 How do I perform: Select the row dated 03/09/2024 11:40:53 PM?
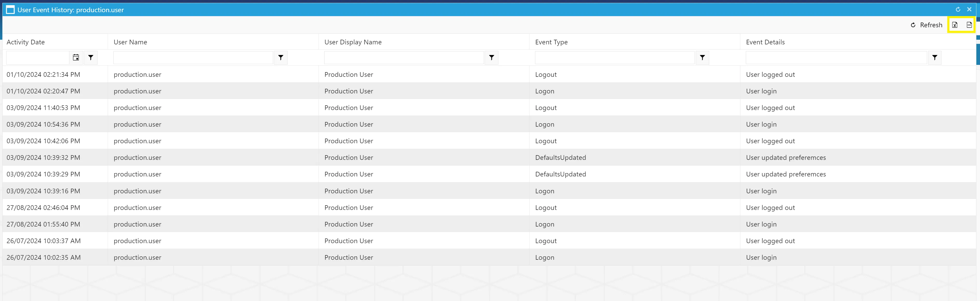tap(489, 107)
